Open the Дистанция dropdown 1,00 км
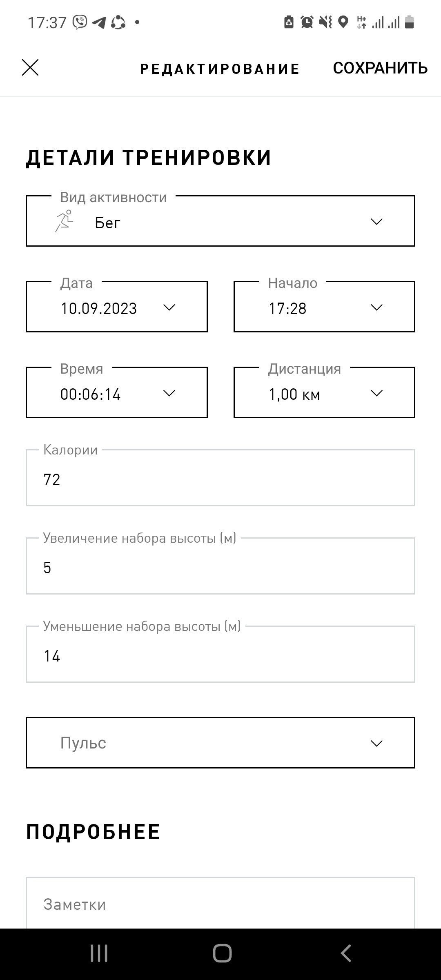The height and width of the screenshot is (980, 441). click(324, 392)
